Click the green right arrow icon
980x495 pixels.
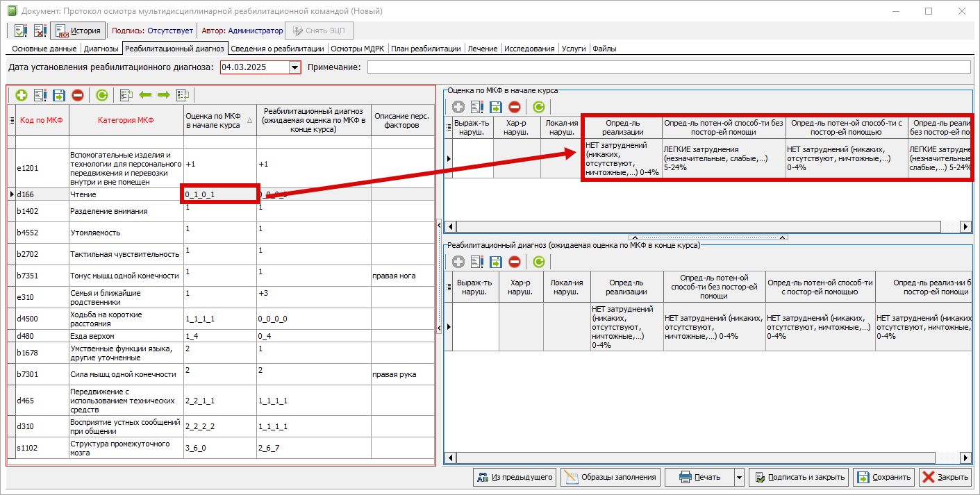click(164, 95)
